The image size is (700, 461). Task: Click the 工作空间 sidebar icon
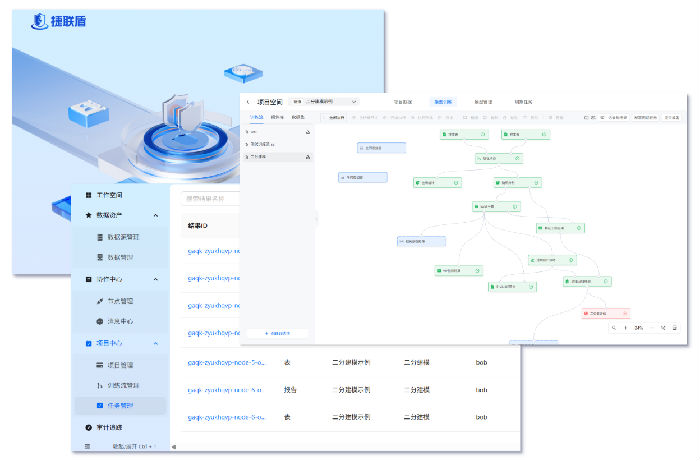(x=88, y=194)
